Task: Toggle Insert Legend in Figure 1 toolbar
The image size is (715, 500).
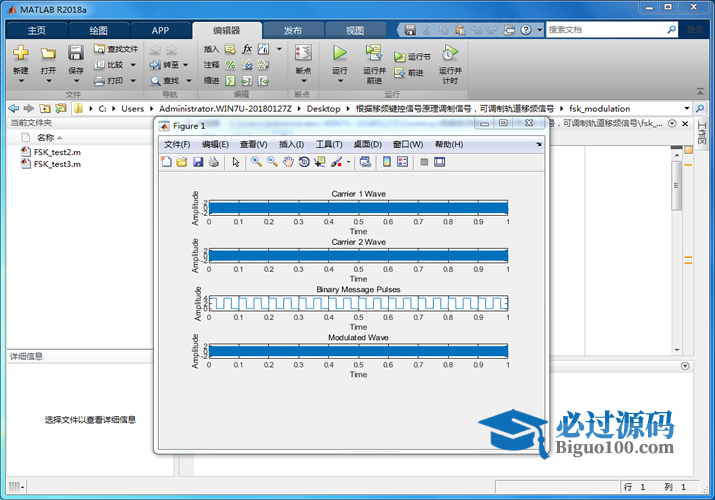Action: click(x=403, y=162)
